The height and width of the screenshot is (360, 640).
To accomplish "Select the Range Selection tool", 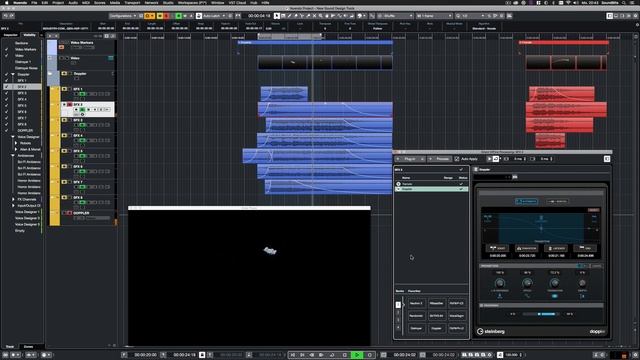I will [x=283, y=16].
